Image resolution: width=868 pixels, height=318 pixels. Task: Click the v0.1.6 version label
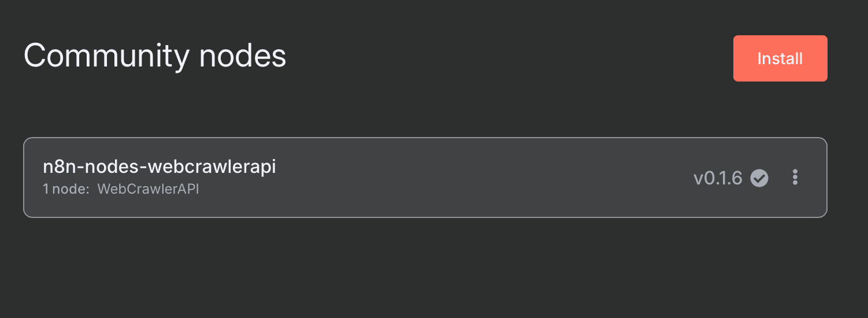(x=717, y=178)
